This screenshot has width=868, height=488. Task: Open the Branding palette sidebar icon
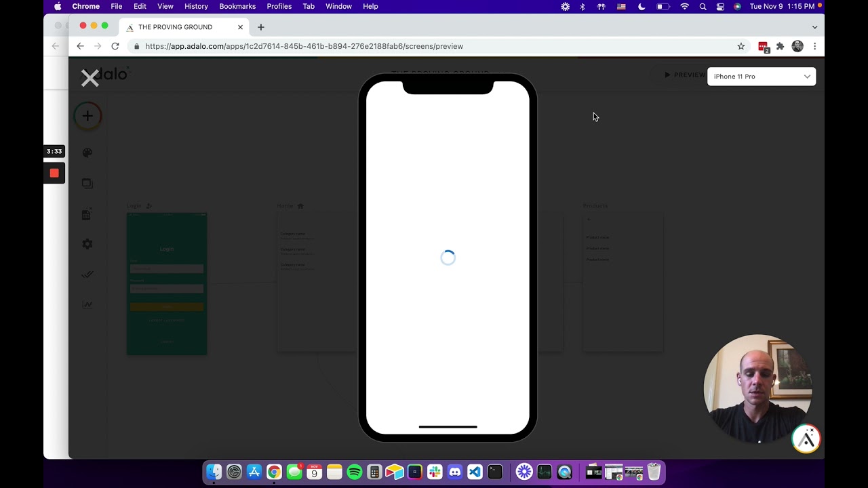click(87, 153)
